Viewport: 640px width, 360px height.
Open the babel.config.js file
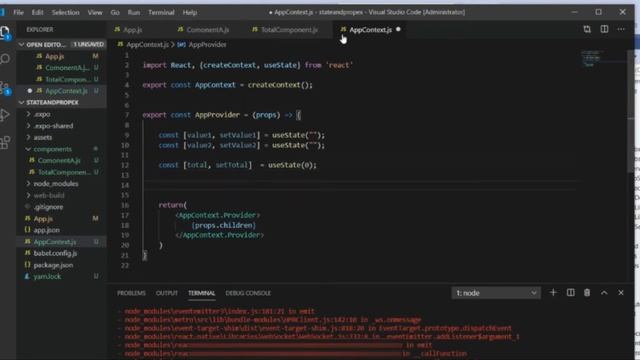[x=61, y=253]
